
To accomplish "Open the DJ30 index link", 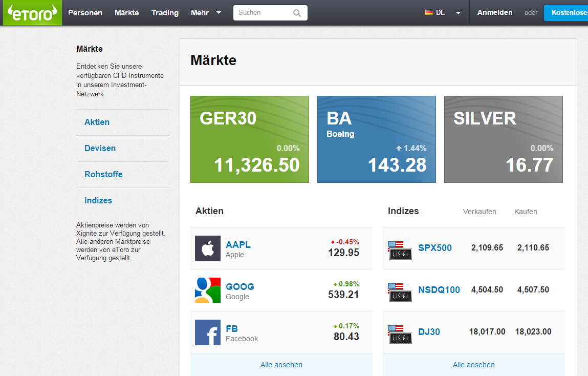I will (x=429, y=332).
